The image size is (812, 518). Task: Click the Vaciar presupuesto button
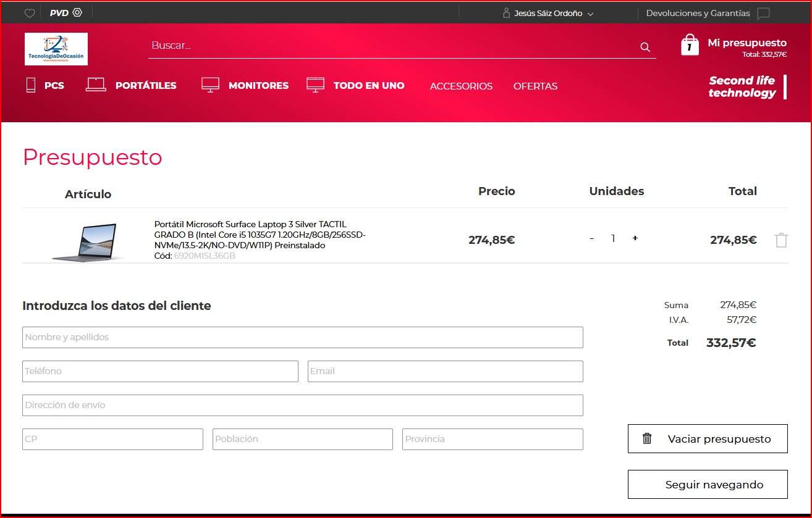708,438
